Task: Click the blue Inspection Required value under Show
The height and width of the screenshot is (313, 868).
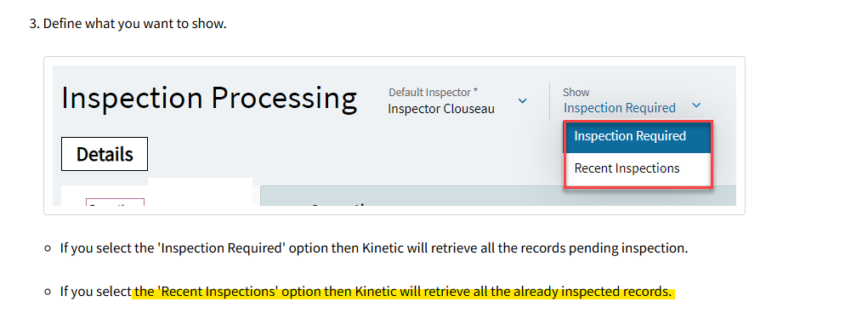Action: click(x=620, y=108)
